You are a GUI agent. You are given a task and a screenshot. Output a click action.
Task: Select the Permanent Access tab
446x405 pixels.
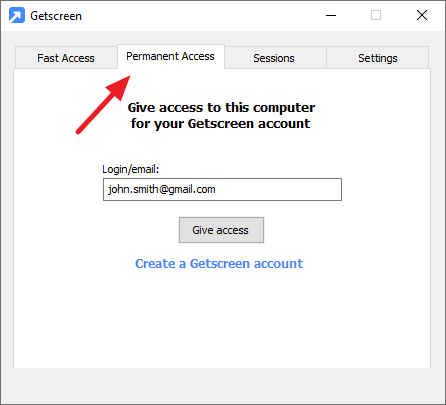click(171, 56)
